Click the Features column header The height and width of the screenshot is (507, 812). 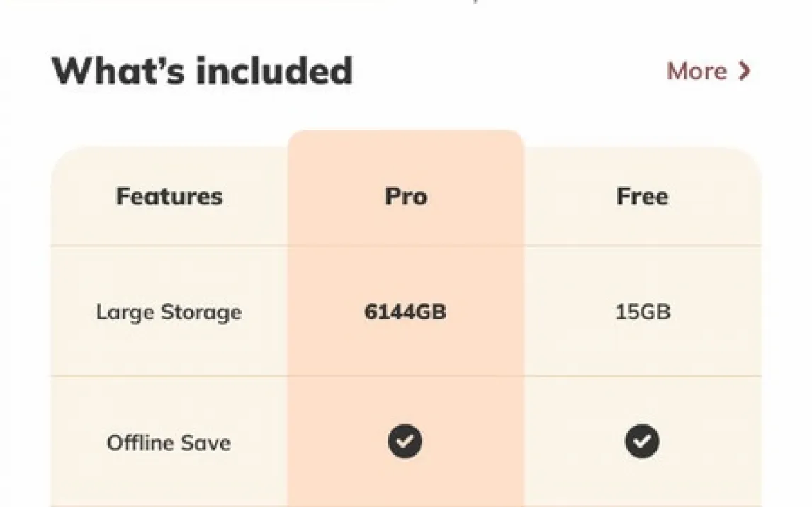[169, 196]
